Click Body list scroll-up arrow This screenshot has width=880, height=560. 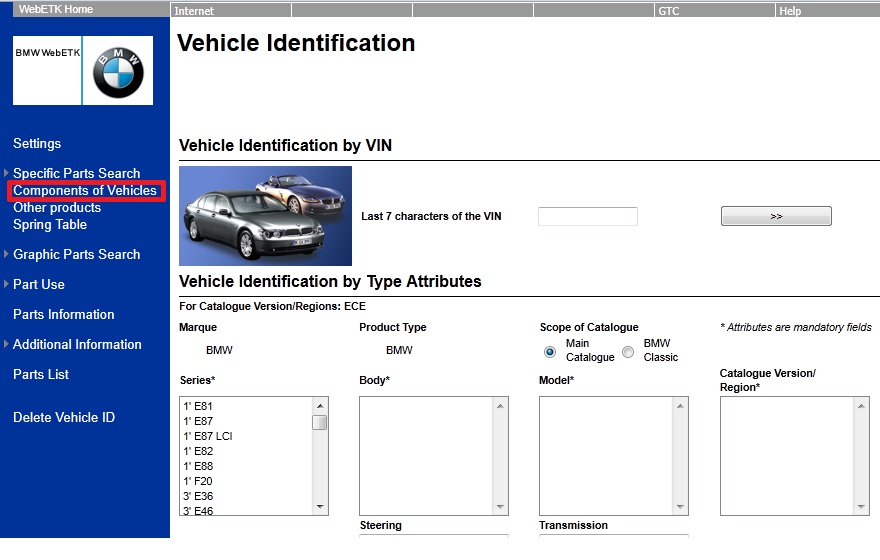click(500, 406)
